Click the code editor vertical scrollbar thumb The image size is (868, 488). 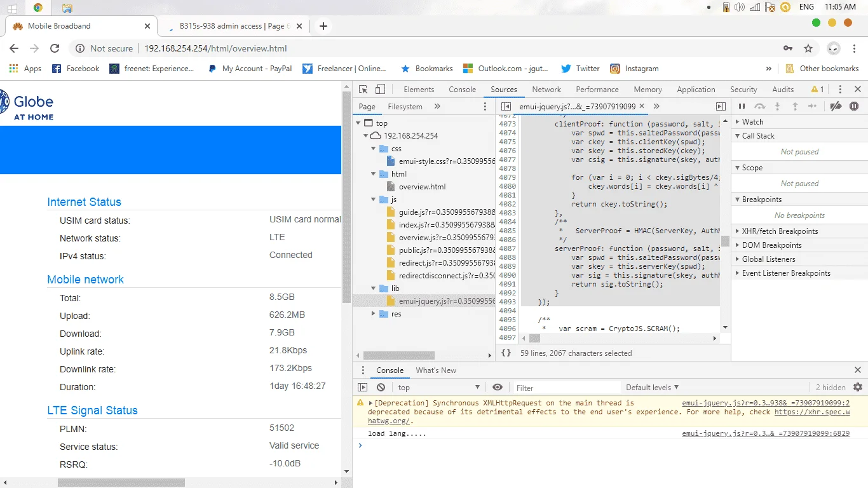coord(725,241)
